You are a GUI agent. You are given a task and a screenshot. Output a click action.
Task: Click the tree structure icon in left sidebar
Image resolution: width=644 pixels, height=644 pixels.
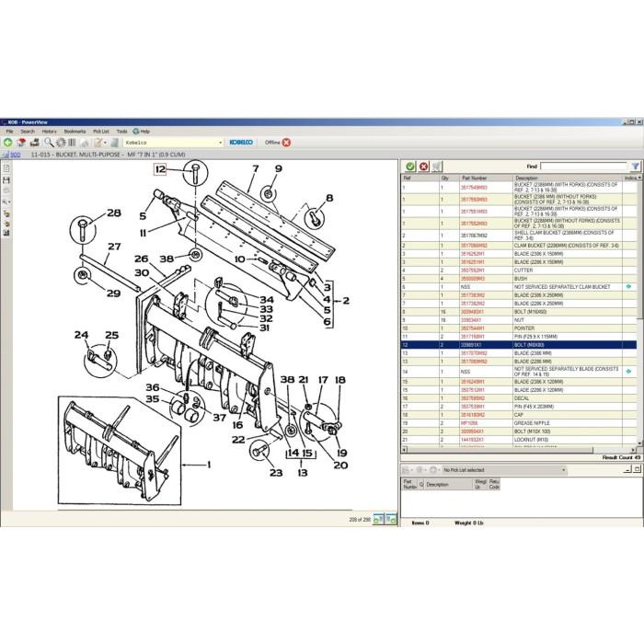point(6,213)
